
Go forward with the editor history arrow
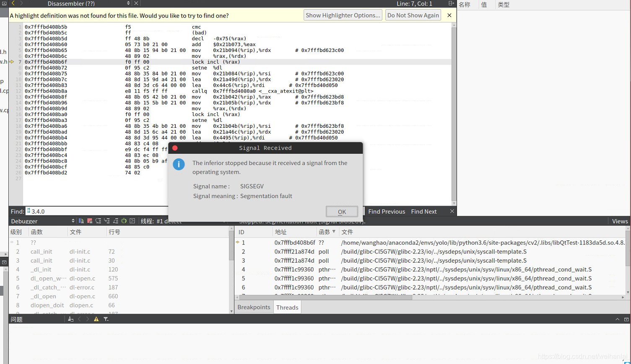coord(22,3)
